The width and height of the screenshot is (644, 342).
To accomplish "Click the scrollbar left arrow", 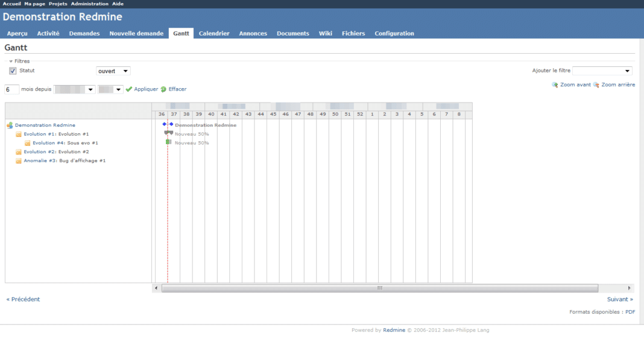I will pyautogui.click(x=156, y=288).
